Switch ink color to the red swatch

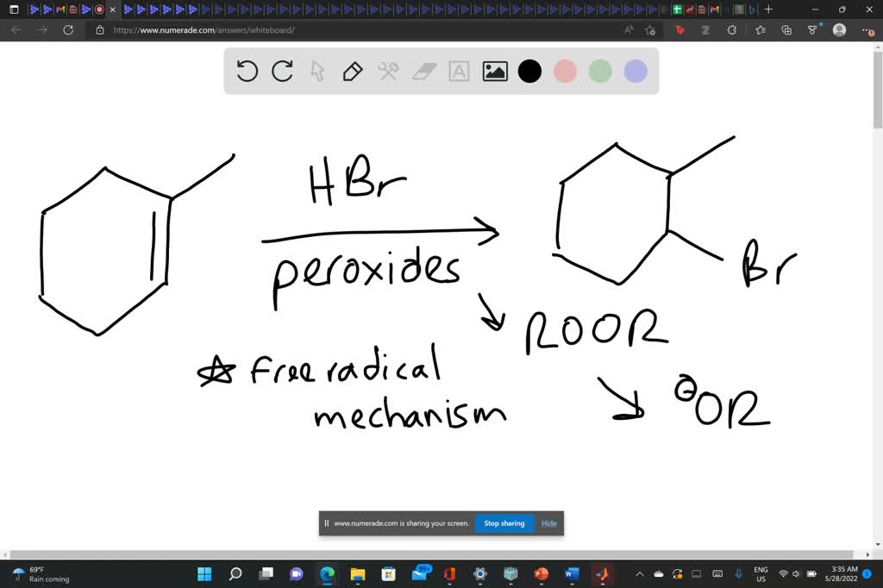(565, 72)
